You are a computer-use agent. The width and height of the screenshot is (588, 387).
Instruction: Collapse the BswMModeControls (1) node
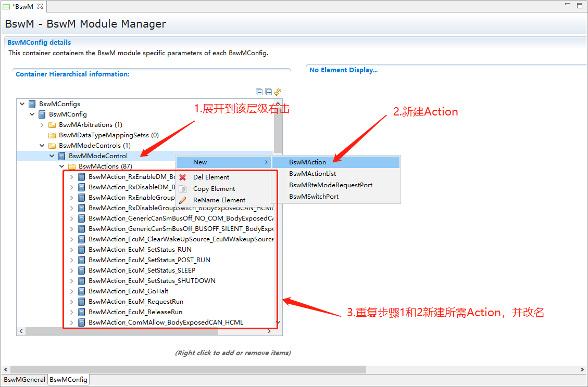(42, 146)
